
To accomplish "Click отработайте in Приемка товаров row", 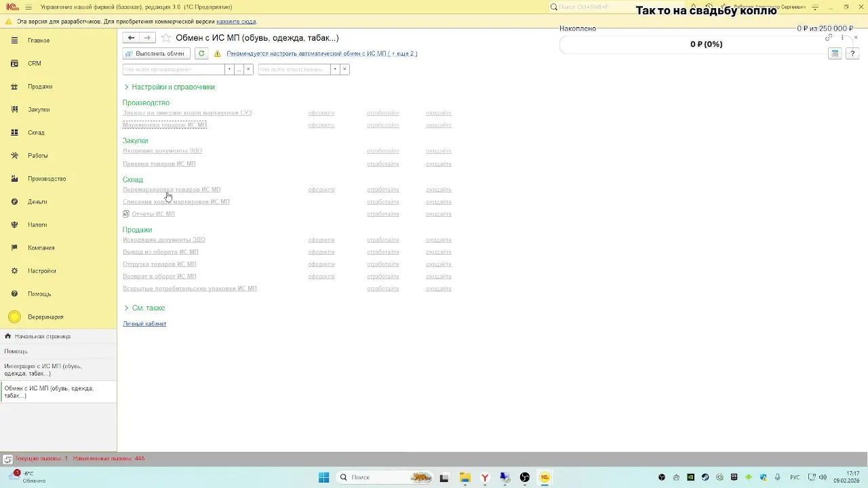I will tap(383, 164).
